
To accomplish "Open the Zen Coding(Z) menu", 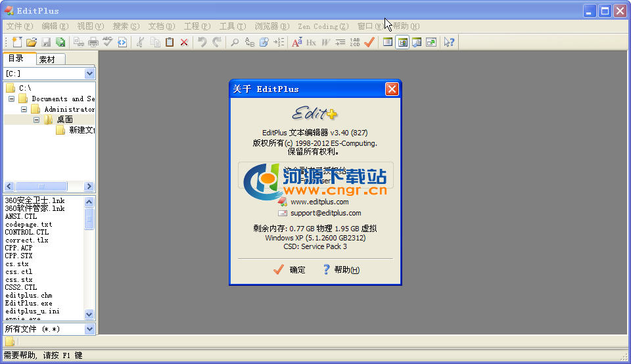I will click(x=323, y=26).
